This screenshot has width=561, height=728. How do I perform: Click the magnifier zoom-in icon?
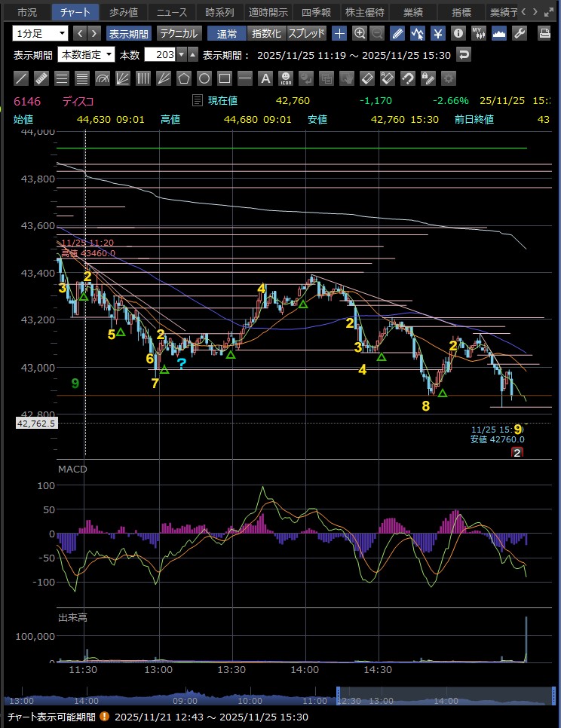click(x=360, y=33)
